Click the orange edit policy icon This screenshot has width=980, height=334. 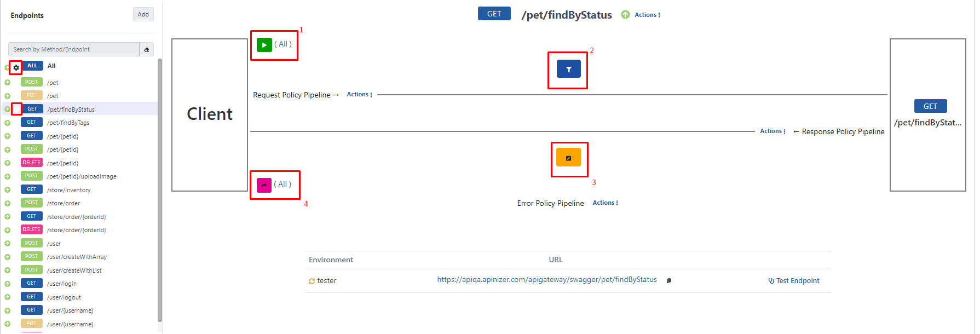(x=568, y=158)
